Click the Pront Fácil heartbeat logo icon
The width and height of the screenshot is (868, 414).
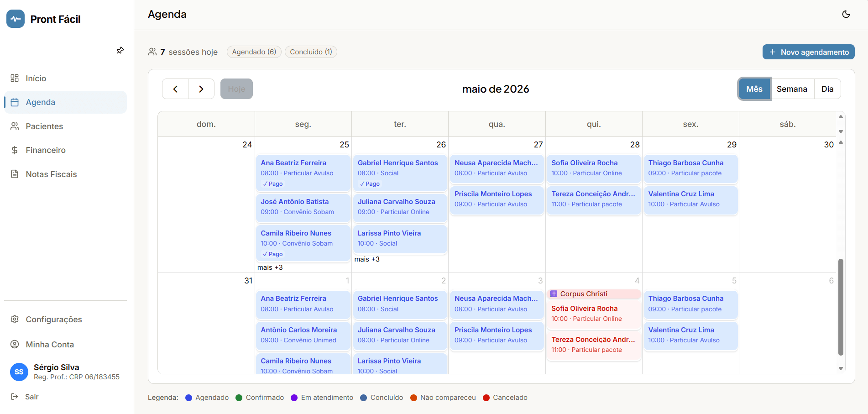pos(16,19)
